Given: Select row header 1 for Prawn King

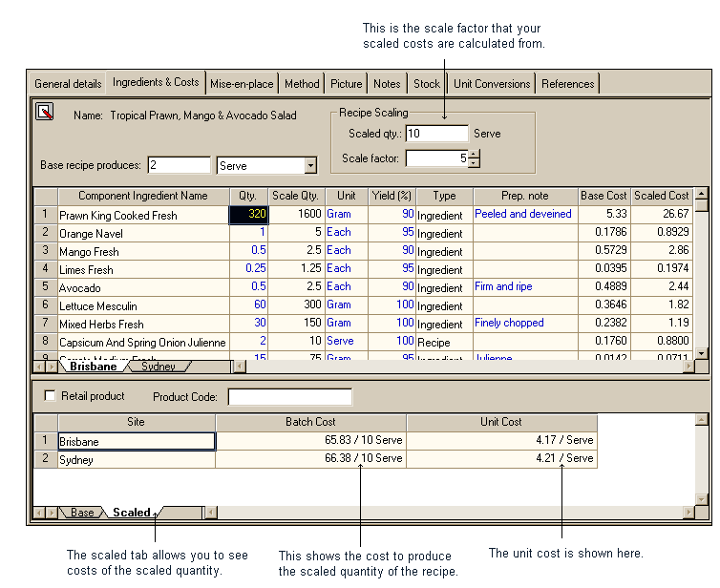Looking at the screenshot, I should 46,215.
